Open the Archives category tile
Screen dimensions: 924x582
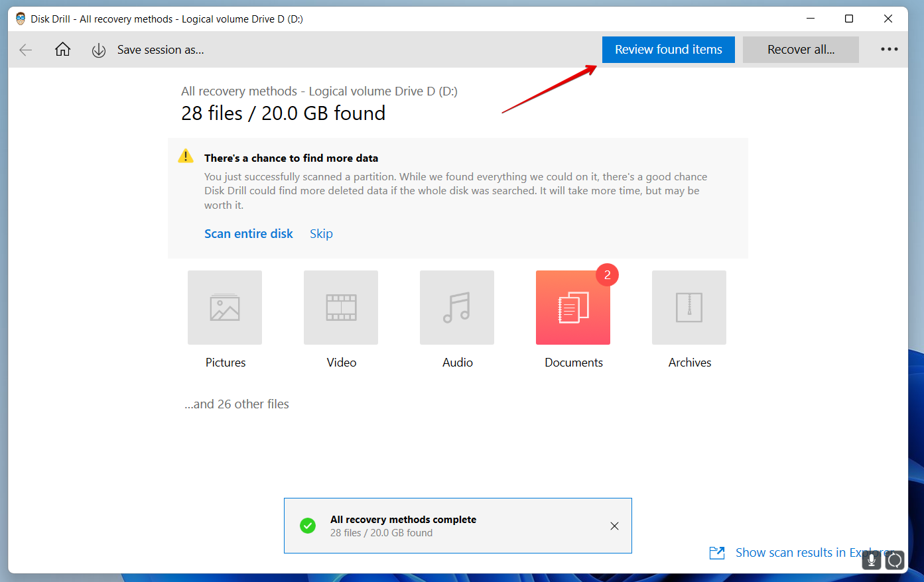coord(689,308)
